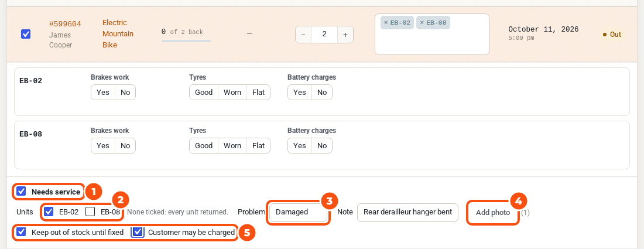Viewport: 644px width, 249px height.
Task: Uncheck the Needs service checkbox
Action: (21, 192)
